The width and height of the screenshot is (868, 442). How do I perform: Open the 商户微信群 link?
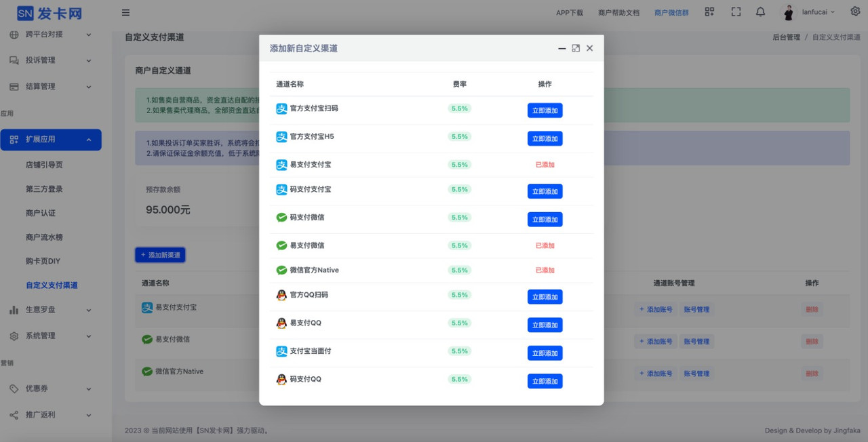(672, 12)
